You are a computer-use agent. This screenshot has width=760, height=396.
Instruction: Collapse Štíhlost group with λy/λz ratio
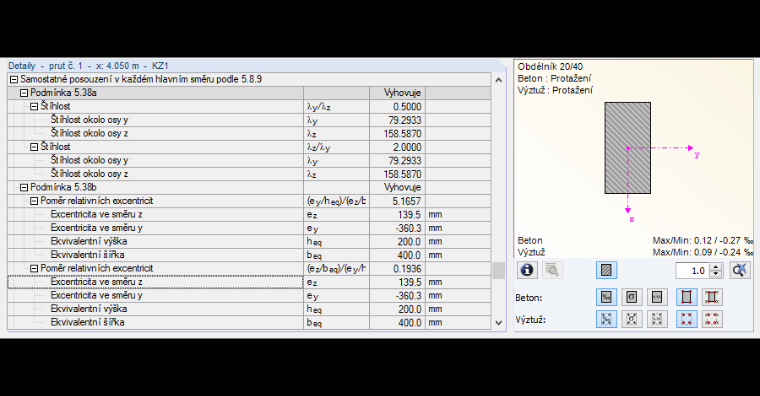[x=34, y=107]
